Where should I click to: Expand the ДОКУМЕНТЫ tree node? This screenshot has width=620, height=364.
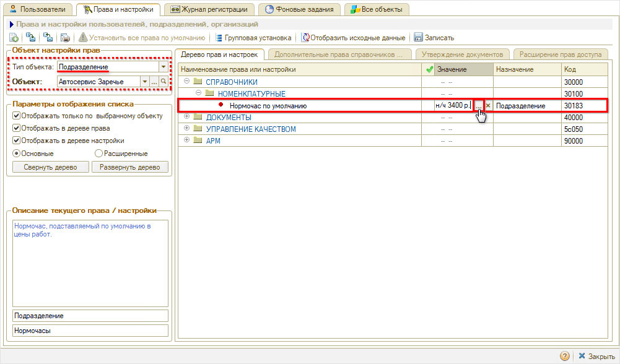click(x=187, y=117)
